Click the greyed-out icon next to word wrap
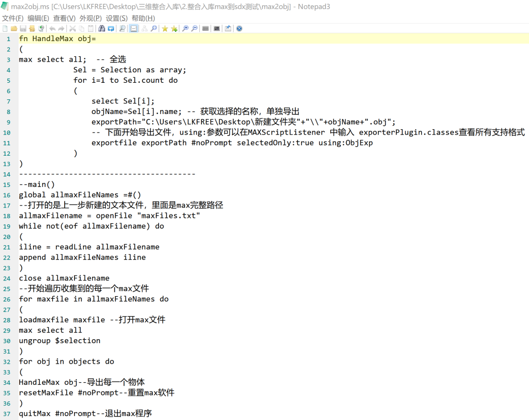Screen dimensions: 529x420 [144, 29]
